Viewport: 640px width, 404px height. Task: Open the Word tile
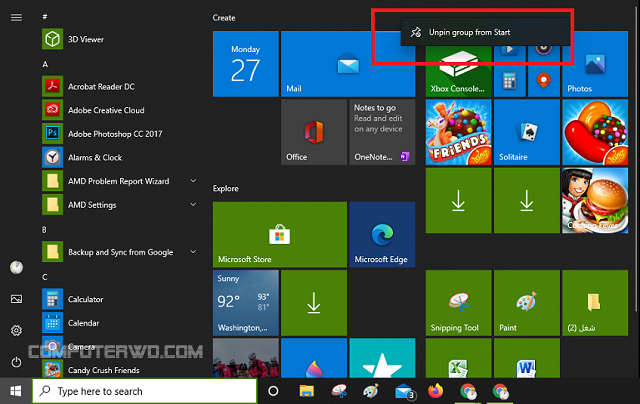[x=527, y=358]
